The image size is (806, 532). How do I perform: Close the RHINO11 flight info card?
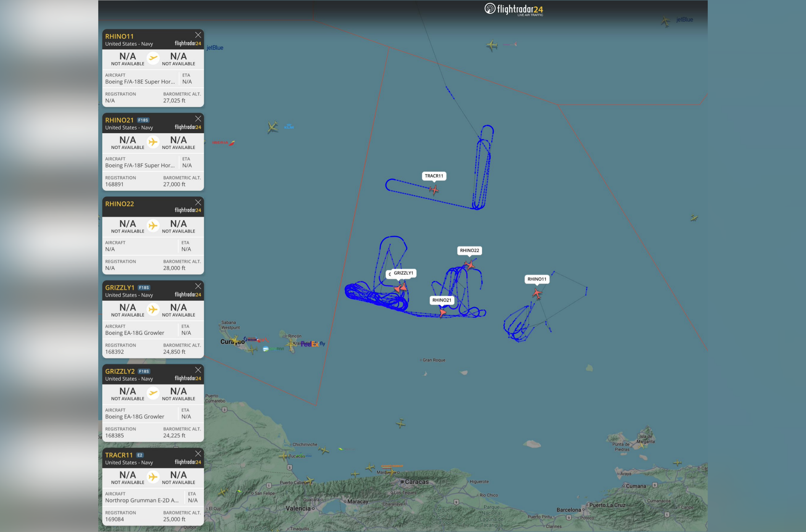click(x=198, y=35)
